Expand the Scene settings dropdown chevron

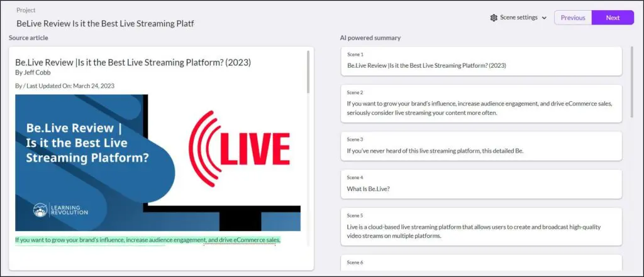tap(544, 18)
